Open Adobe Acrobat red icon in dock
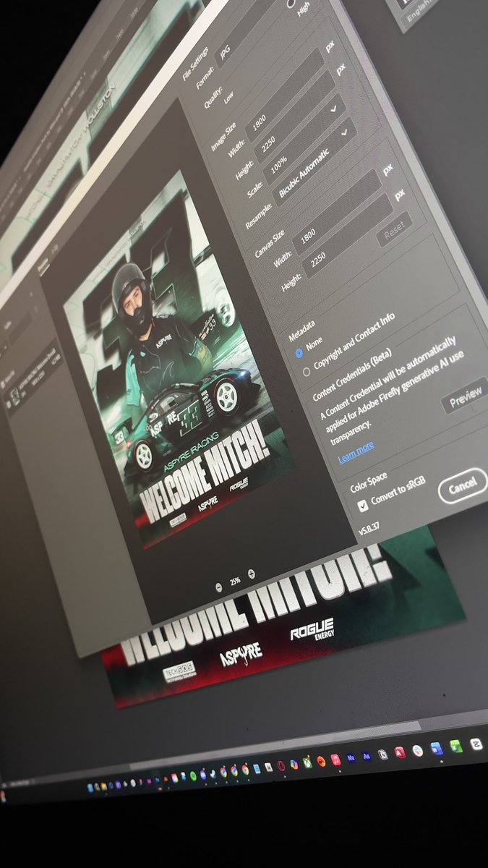Image resolution: width=488 pixels, height=868 pixels. tap(400, 753)
